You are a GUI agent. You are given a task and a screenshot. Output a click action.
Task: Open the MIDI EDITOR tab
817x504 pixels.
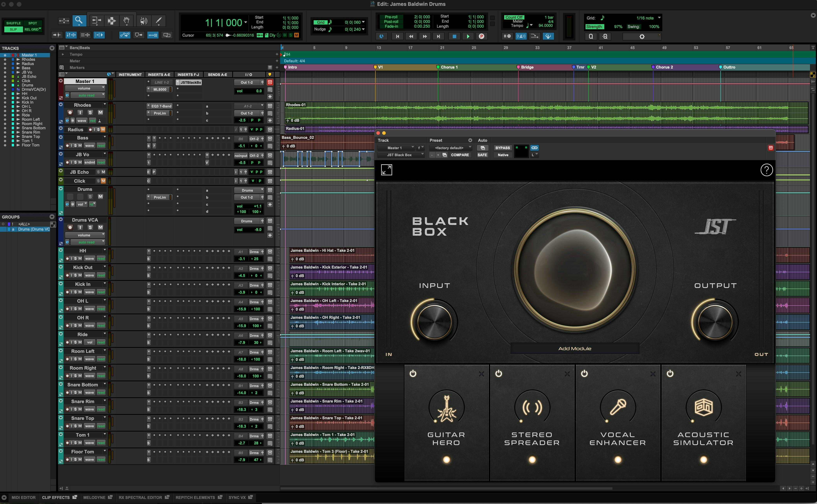pyautogui.click(x=24, y=497)
